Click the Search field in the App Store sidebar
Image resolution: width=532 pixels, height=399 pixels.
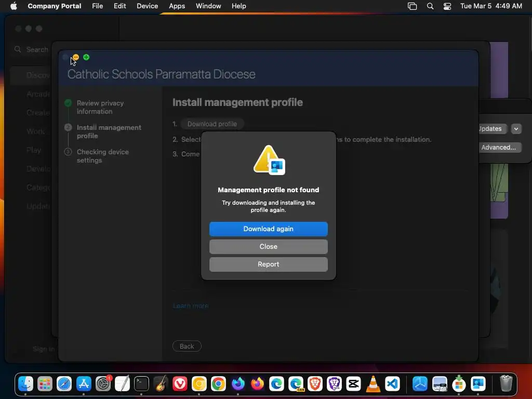pyautogui.click(x=32, y=49)
